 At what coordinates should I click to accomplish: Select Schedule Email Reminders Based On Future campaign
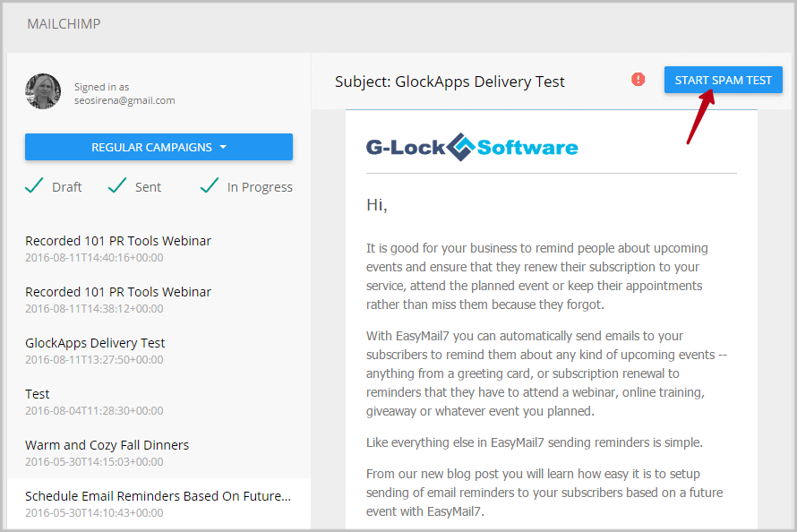(159, 503)
